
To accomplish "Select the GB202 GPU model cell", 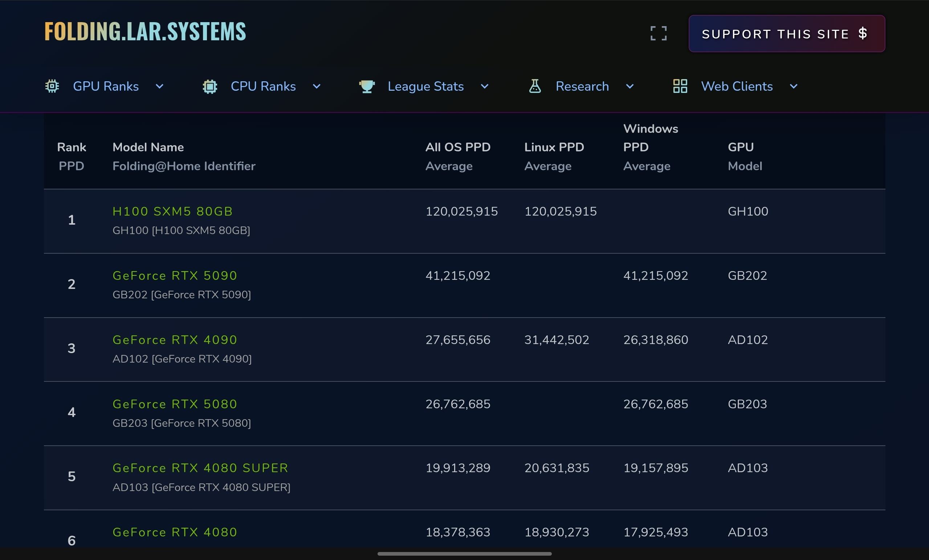I will coord(747,275).
